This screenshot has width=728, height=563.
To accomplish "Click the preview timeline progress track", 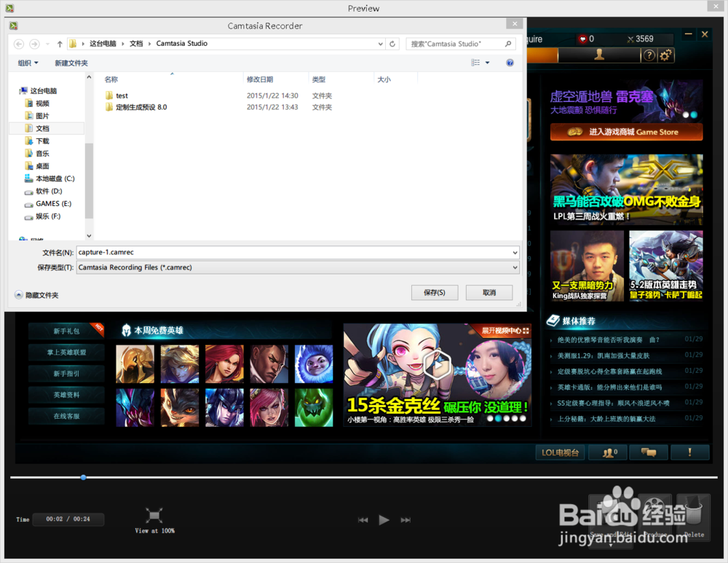I will [x=363, y=478].
